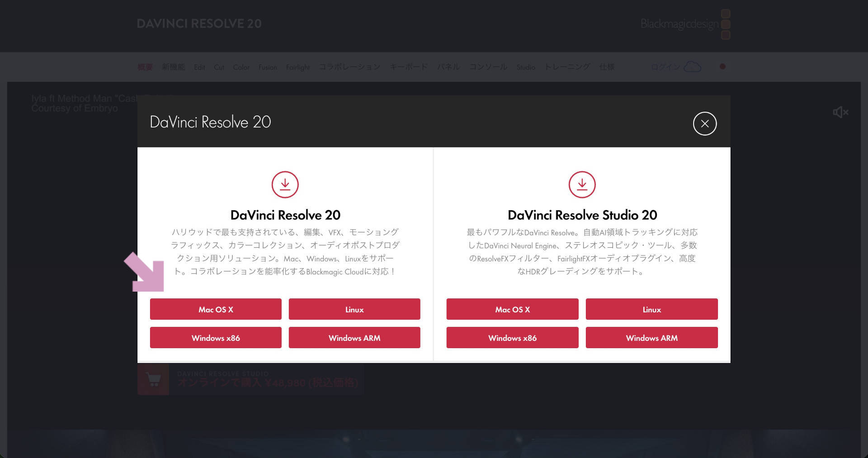Click Windows x86 under DaVinci Resolve Studio 20
The height and width of the screenshot is (458, 868).
point(512,338)
